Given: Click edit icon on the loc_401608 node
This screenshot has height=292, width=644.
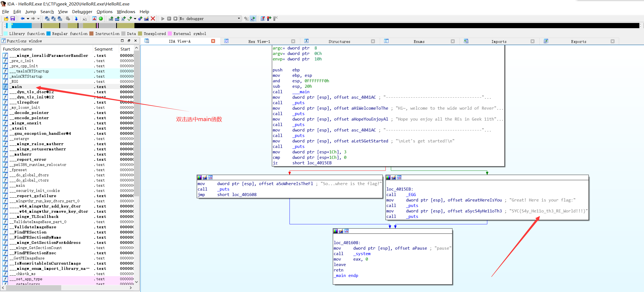Looking at the screenshot, I should (x=341, y=231).
